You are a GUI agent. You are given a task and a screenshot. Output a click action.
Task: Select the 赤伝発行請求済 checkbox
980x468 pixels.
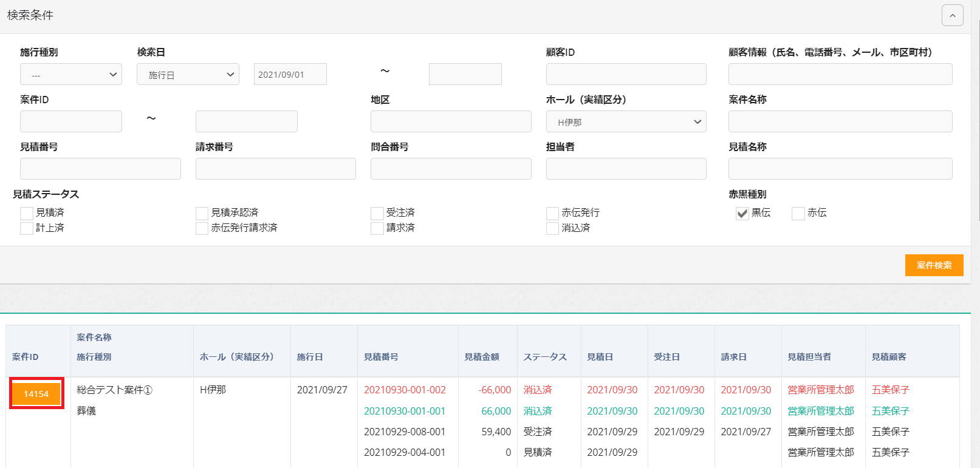coord(202,228)
